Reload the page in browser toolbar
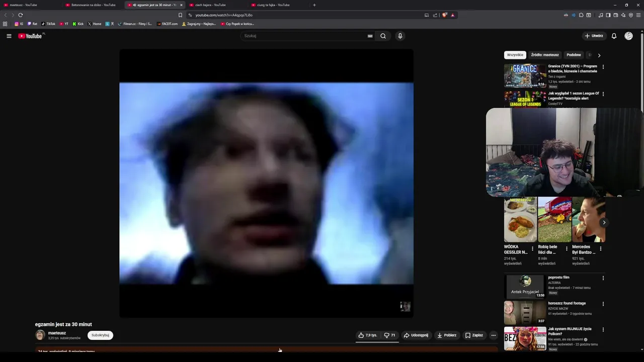This screenshot has height=362, width=644. pyautogui.click(x=21, y=15)
